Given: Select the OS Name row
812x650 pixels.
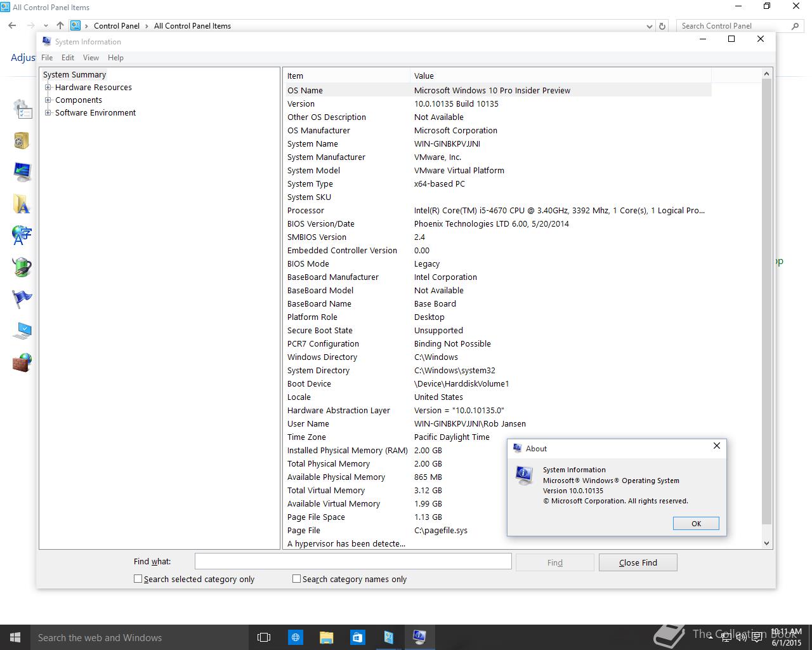Looking at the screenshot, I should [x=498, y=90].
